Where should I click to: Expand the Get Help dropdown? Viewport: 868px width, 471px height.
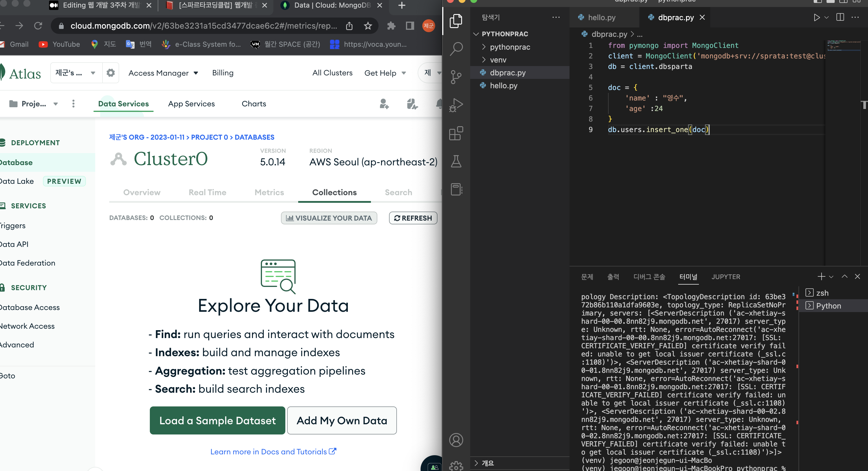[385, 73]
